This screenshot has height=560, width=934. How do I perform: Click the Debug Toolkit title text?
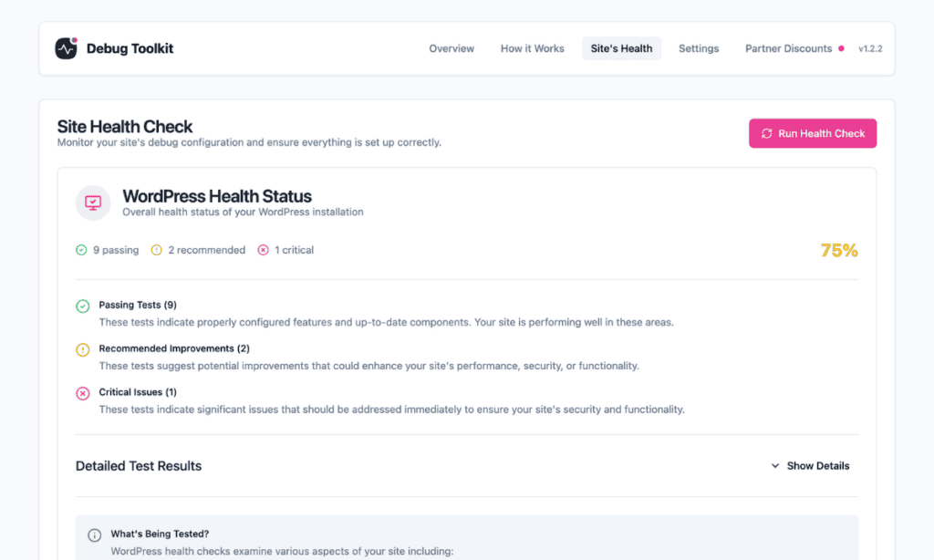tap(130, 49)
